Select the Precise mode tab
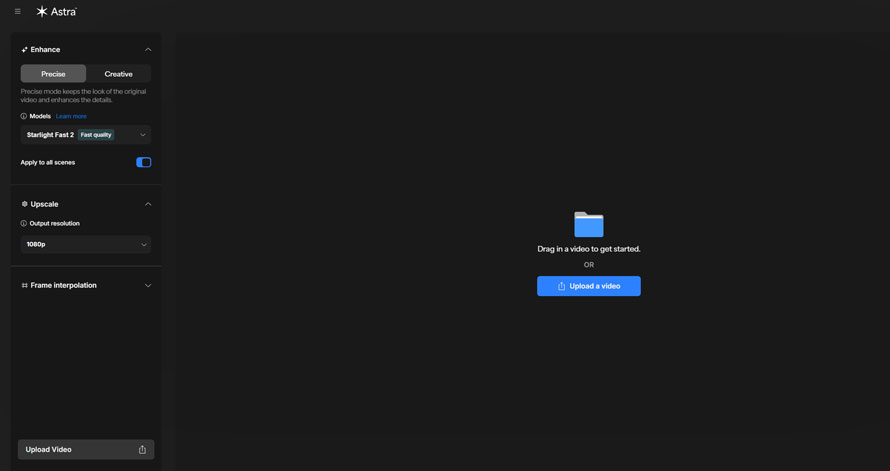Screen dimensions: 890x471 click(x=53, y=74)
